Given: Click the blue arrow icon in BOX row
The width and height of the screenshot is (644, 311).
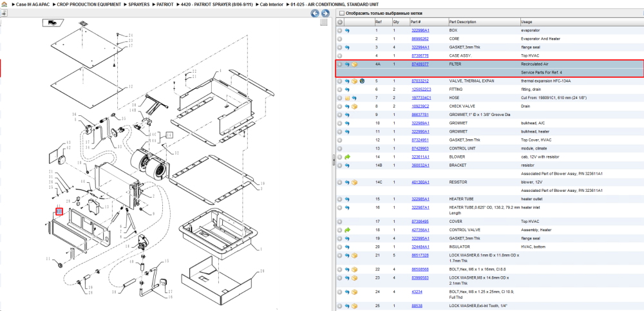Looking at the screenshot, I should [x=347, y=30].
